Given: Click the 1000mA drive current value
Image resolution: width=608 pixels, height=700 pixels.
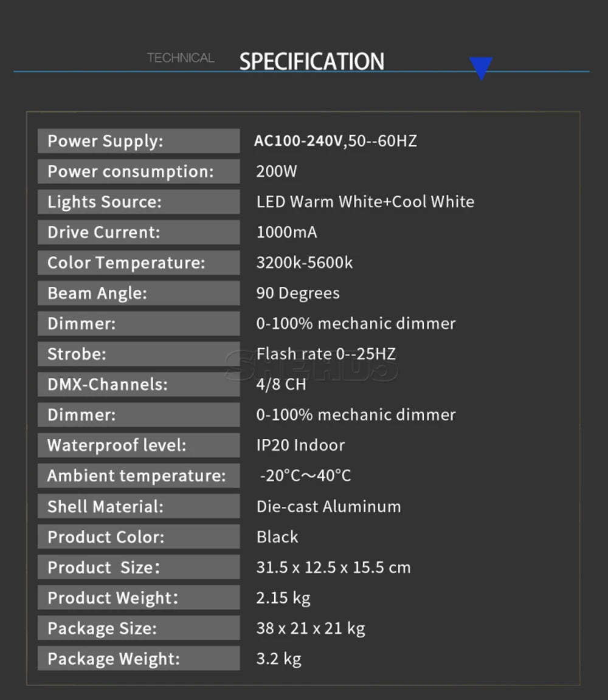Looking at the screenshot, I should click(287, 232).
